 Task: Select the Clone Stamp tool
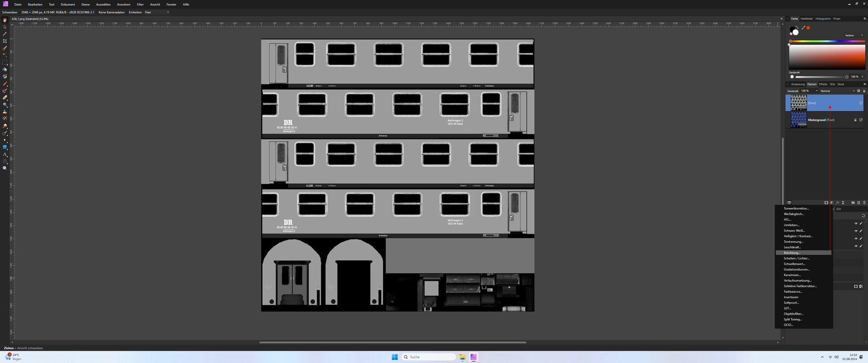pyautogui.click(x=5, y=112)
